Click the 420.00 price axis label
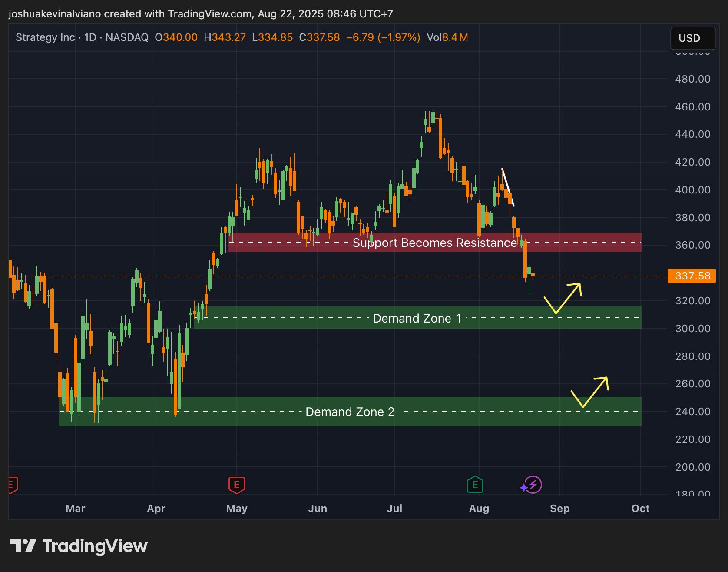 coord(693,162)
